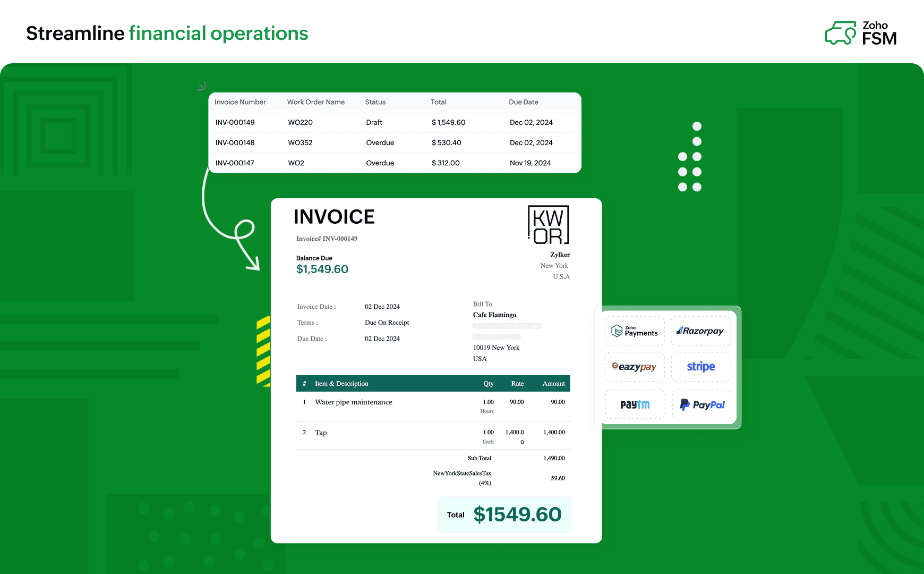924x574 pixels.
Task: Sort by the Due Date column header
Action: 524,102
